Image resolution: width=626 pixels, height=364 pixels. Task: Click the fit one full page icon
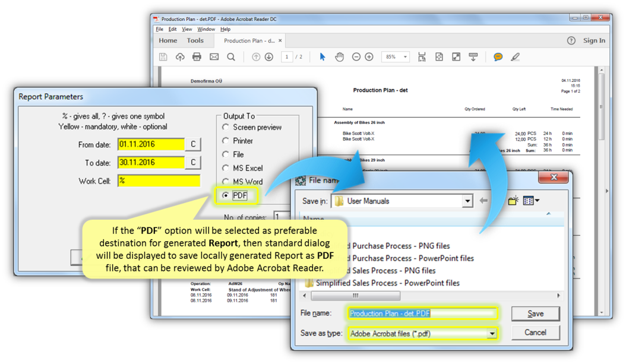[439, 56]
